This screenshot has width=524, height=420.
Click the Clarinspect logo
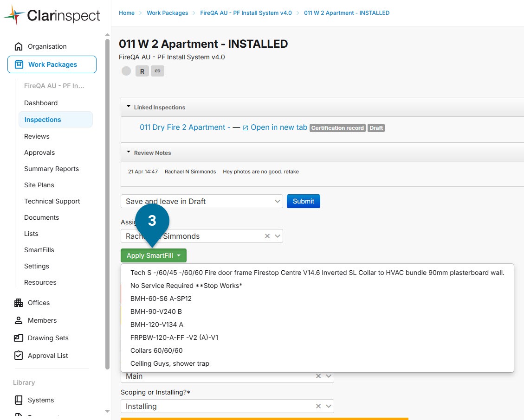coord(52,15)
